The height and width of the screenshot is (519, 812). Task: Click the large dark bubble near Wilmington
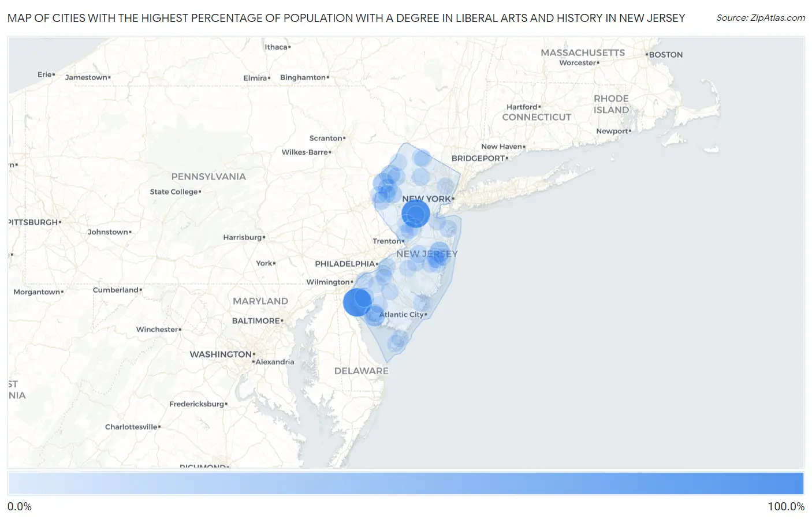click(x=357, y=302)
